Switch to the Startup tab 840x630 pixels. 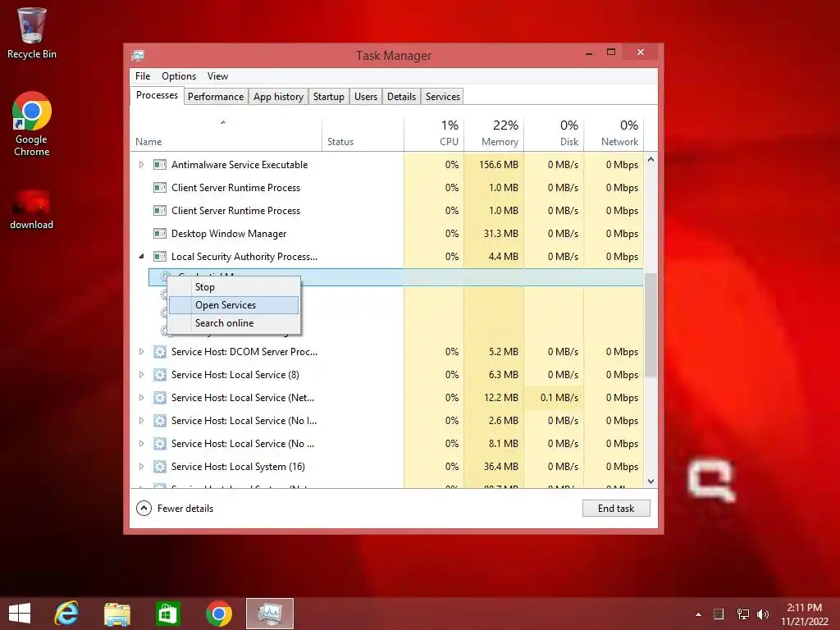[x=328, y=97]
